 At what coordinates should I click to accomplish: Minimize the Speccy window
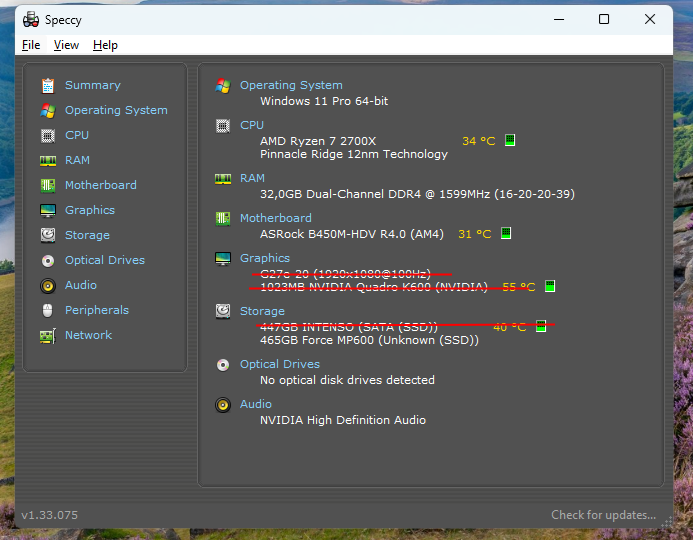tap(559, 19)
